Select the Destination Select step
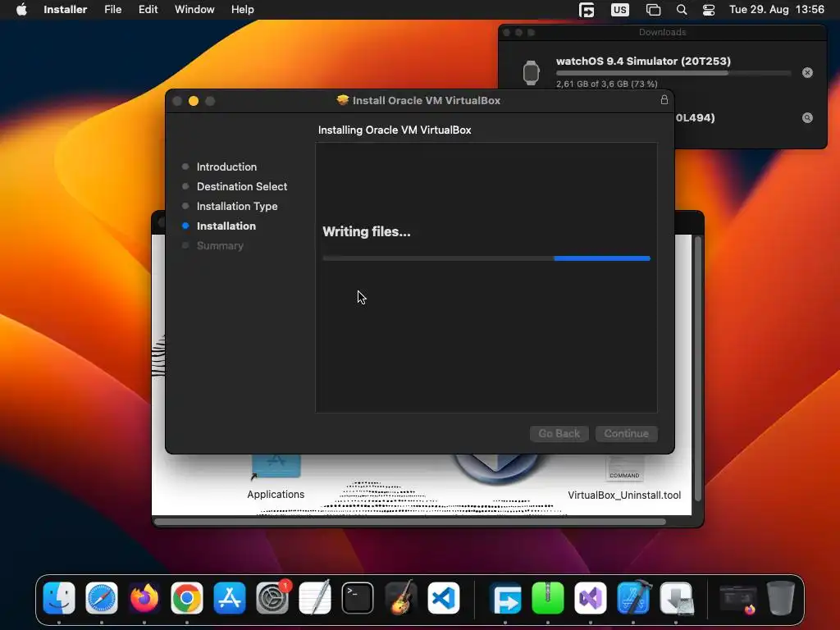The width and height of the screenshot is (840, 630). [242, 186]
